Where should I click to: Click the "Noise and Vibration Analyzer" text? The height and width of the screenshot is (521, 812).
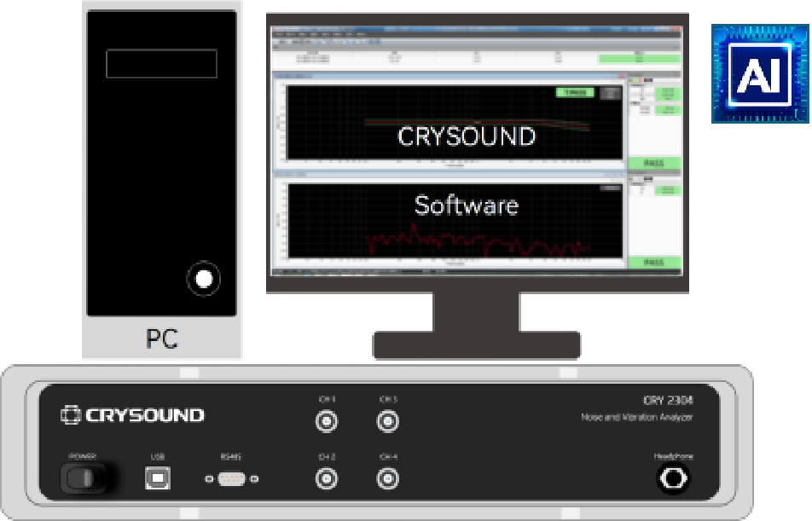[637, 417]
